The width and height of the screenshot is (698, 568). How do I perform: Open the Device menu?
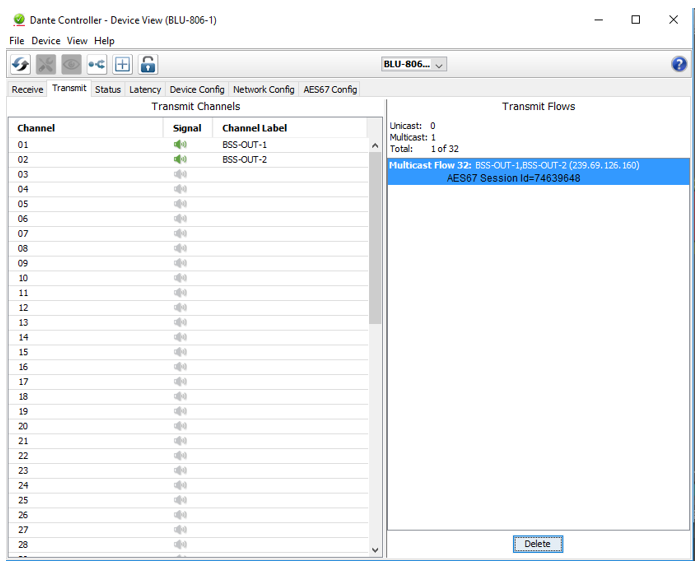pyautogui.click(x=45, y=41)
